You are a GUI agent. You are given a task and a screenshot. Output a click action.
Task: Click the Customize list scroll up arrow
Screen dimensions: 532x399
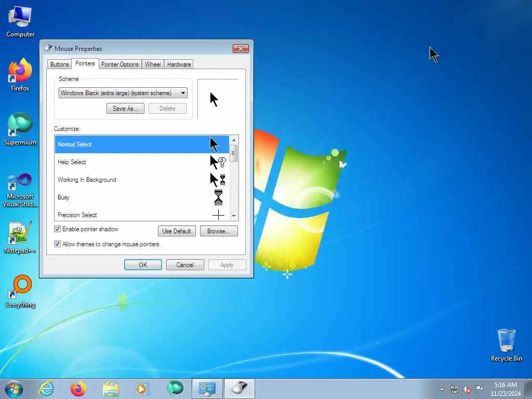[234, 140]
